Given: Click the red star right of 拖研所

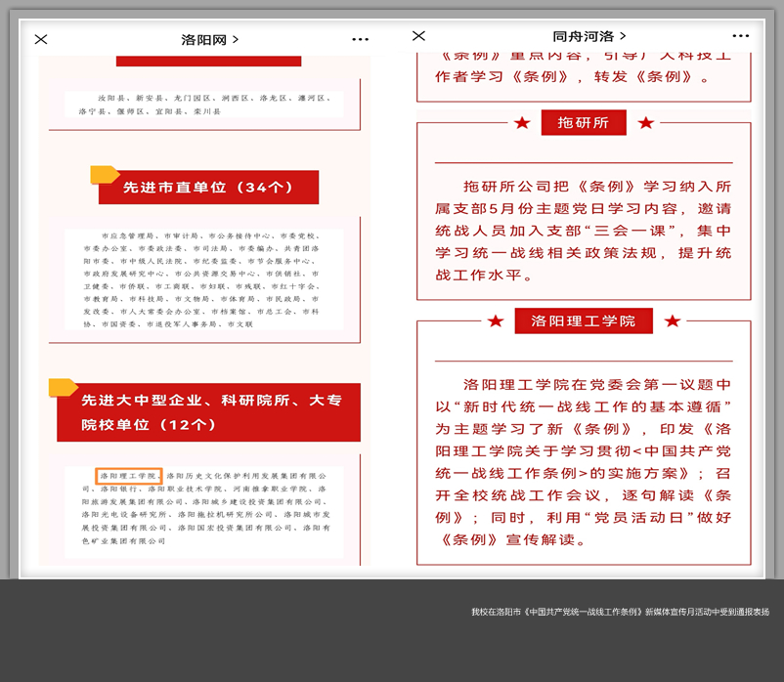Looking at the screenshot, I should tap(645, 122).
